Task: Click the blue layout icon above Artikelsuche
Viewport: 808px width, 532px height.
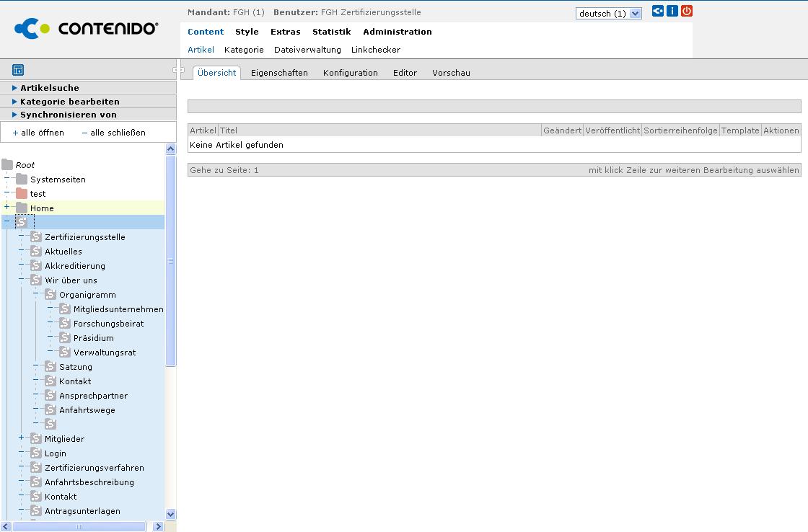Action: tap(18, 70)
